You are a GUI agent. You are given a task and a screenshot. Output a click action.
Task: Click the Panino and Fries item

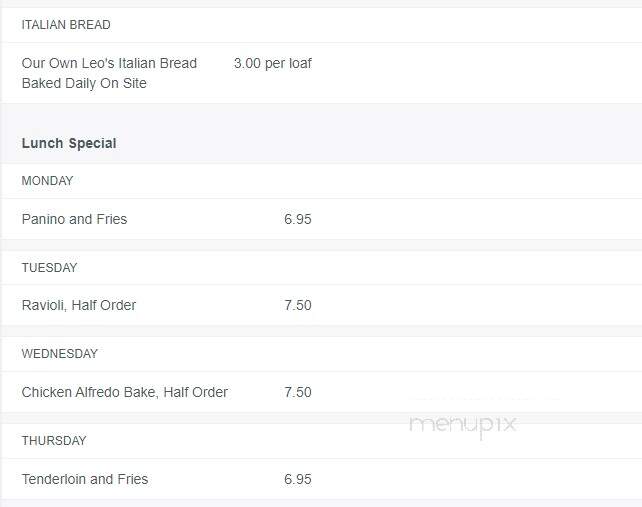(75, 219)
